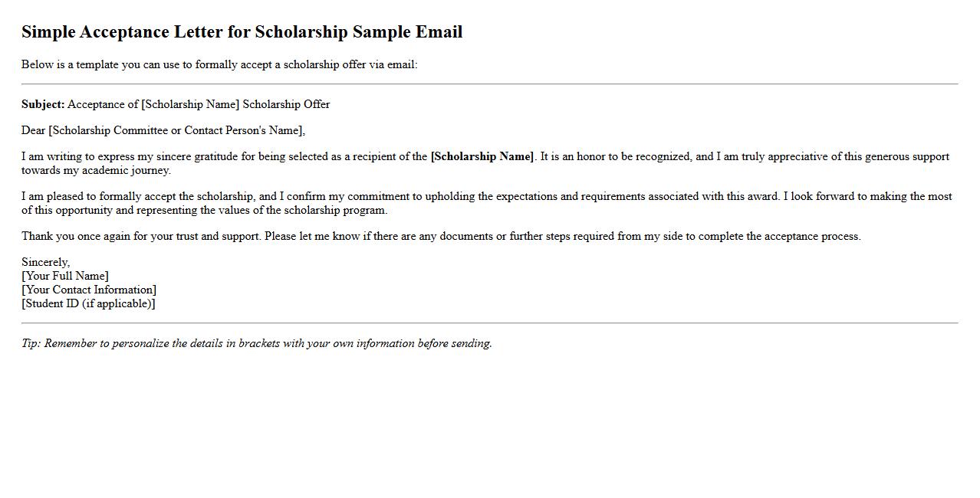Viewport: 980px width, 498px height.
Task: Click the "[Your Full Name]" placeholder
Action: tap(65, 276)
